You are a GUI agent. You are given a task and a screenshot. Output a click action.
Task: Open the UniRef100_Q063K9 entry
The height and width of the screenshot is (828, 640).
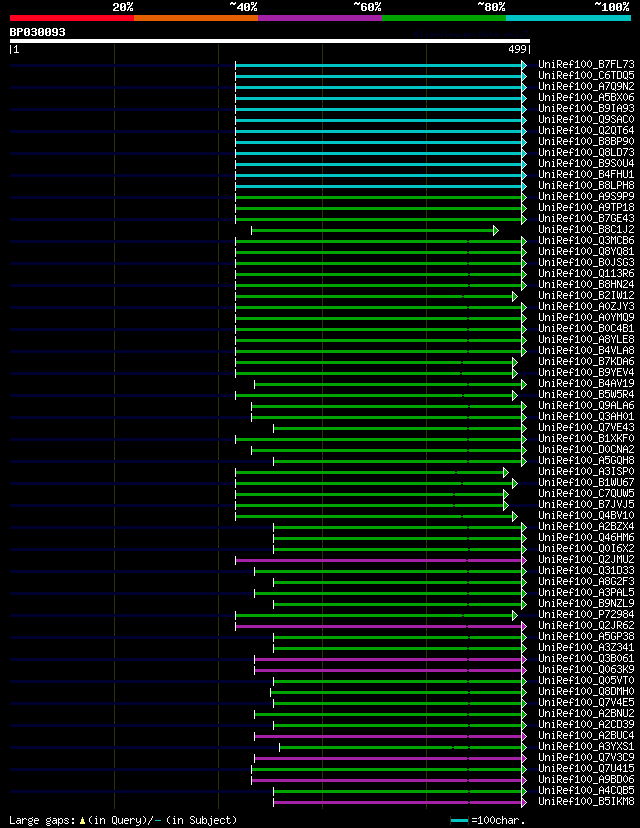[586, 670]
